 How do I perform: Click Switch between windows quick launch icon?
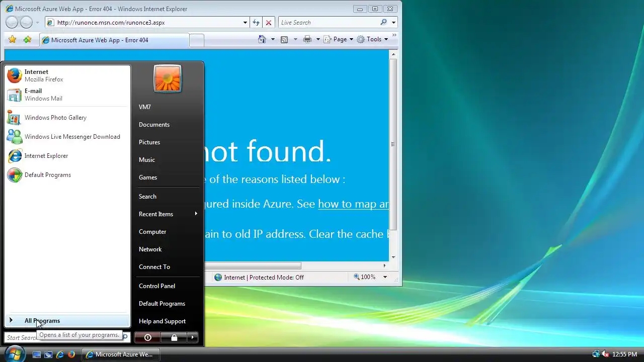point(48,354)
